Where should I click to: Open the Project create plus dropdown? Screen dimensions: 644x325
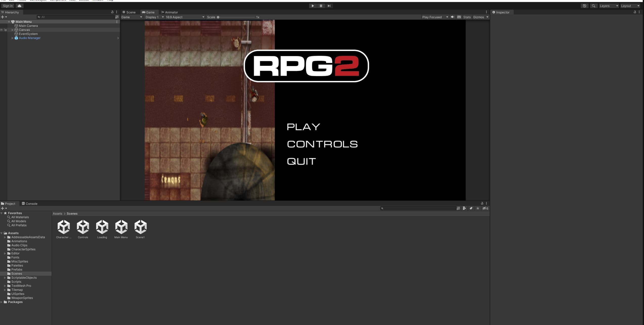4,208
